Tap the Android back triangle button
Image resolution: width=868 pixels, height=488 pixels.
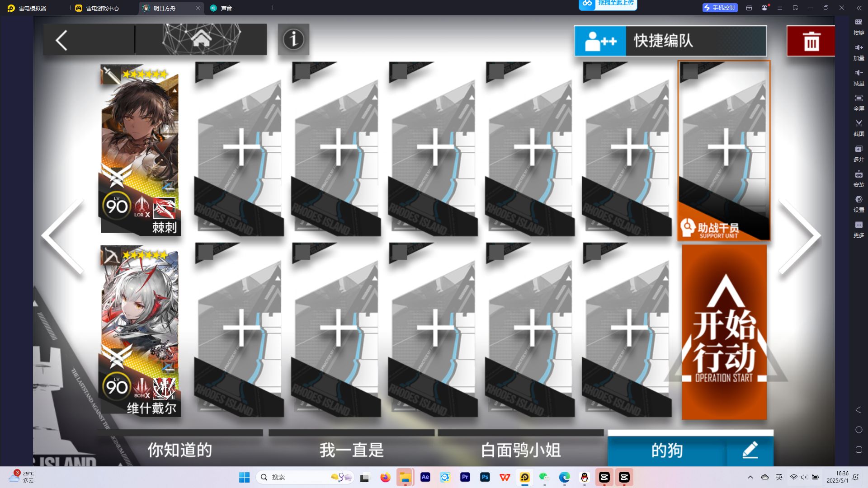[x=859, y=410]
